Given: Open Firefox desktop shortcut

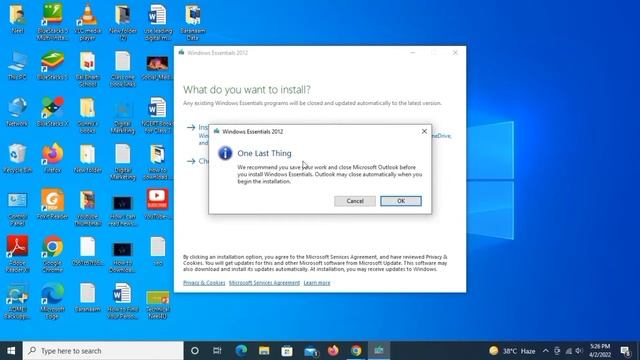Looking at the screenshot, I should tap(52, 158).
